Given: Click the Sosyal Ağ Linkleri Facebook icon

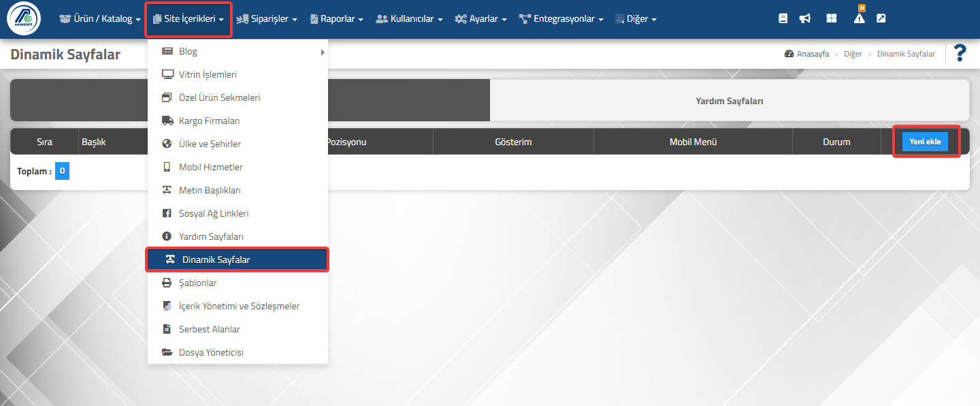Looking at the screenshot, I should click(x=167, y=213).
